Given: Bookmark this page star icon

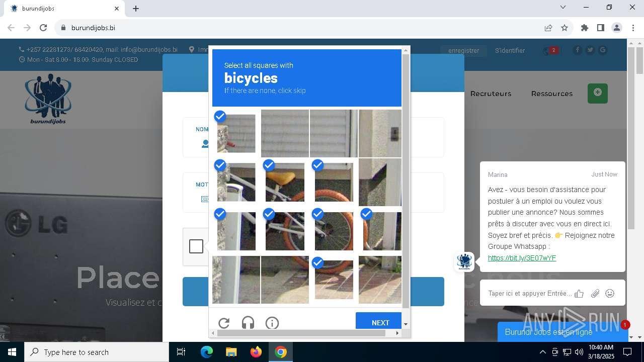Looking at the screenshot, I should [565, 28].
